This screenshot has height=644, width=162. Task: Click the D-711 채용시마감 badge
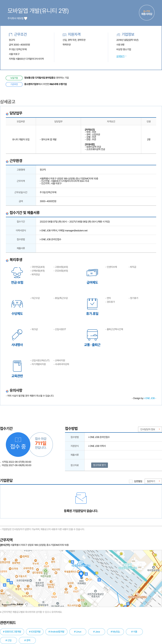(147, 12)
